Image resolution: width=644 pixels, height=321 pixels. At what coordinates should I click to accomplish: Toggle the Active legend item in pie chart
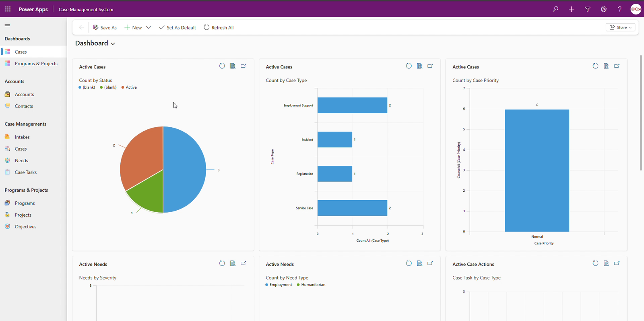(x=131, y=87)
